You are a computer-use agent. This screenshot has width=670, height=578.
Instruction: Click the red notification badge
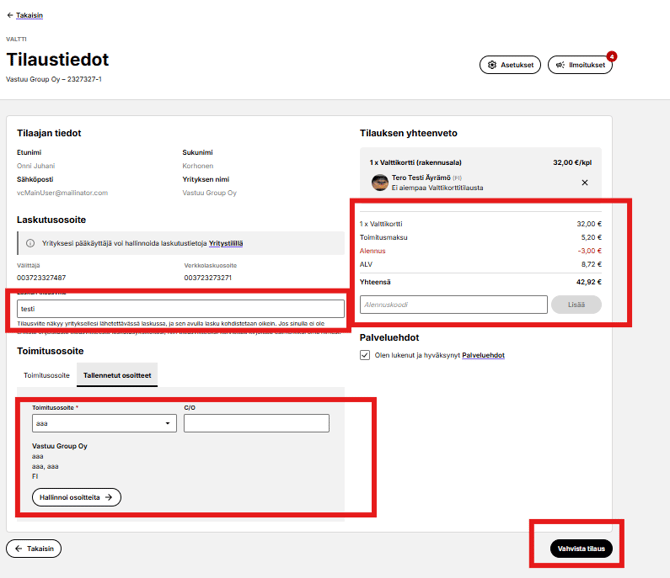(612, 56)
